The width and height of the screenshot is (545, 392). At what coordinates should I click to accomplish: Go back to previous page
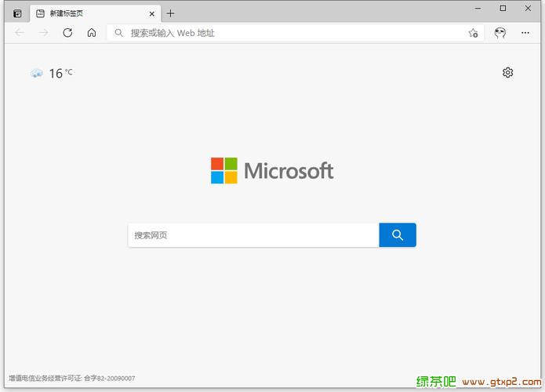(x=20, y=33)
